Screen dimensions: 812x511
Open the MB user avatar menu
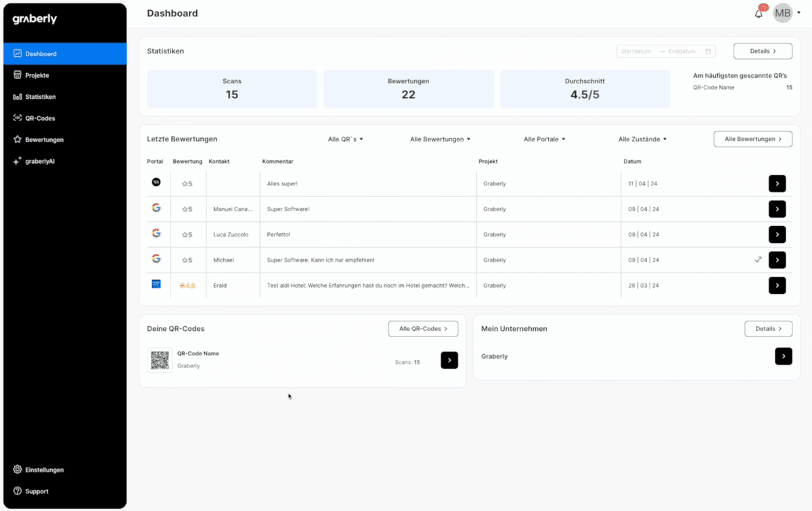(x=783, y=13)
